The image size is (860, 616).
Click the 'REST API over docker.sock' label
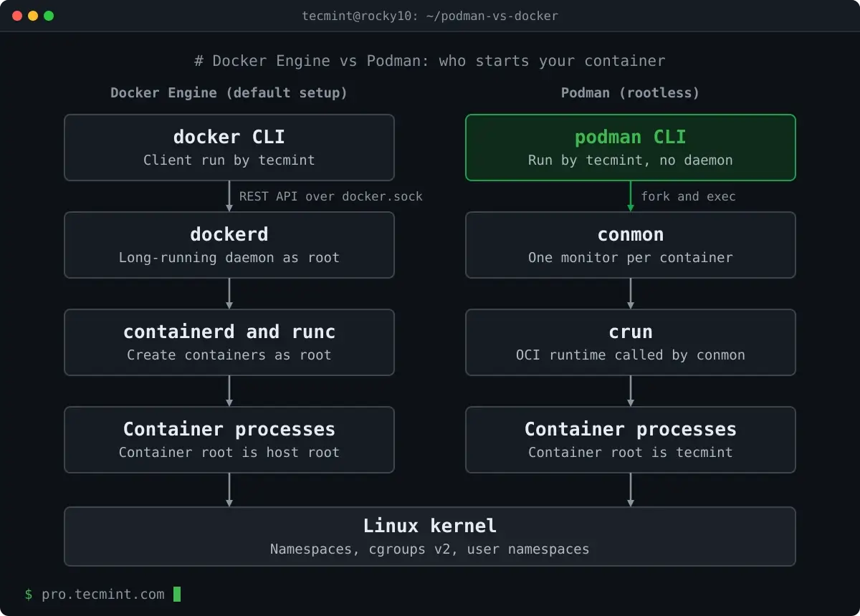tap(331, 196)
